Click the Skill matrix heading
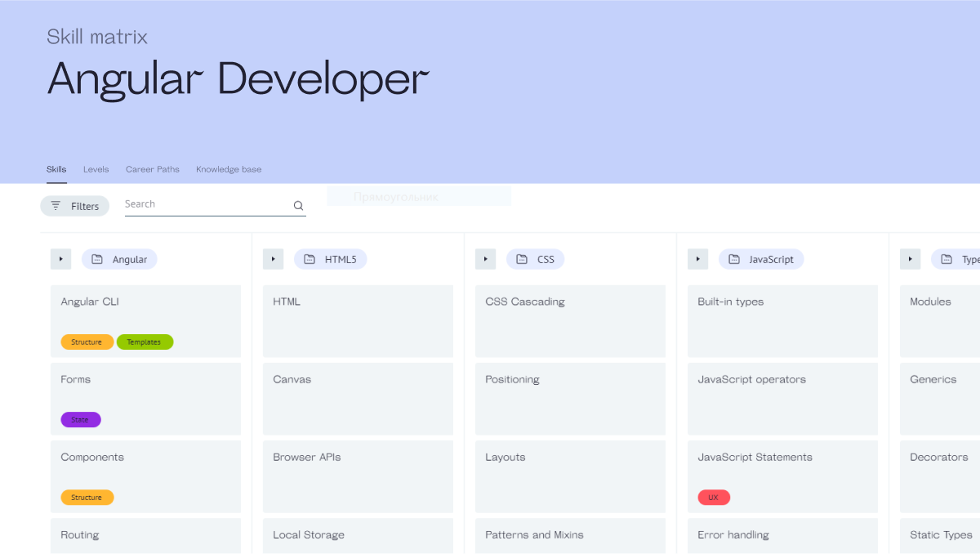The height and width of the screenshot is (554, 980). pyautogui.click(x=97, y=36)
